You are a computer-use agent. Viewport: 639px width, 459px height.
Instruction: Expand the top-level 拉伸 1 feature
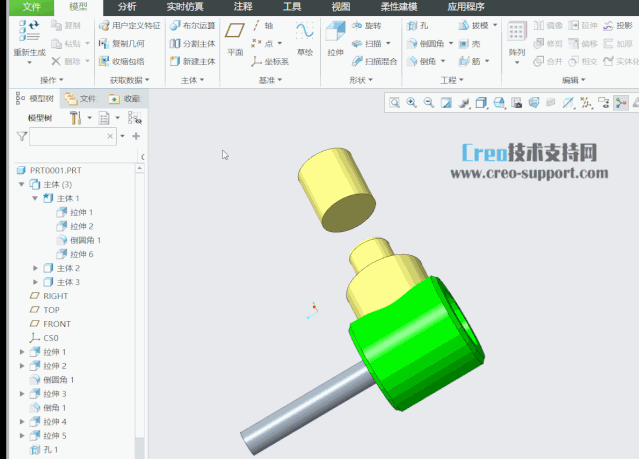pos(22,351)
